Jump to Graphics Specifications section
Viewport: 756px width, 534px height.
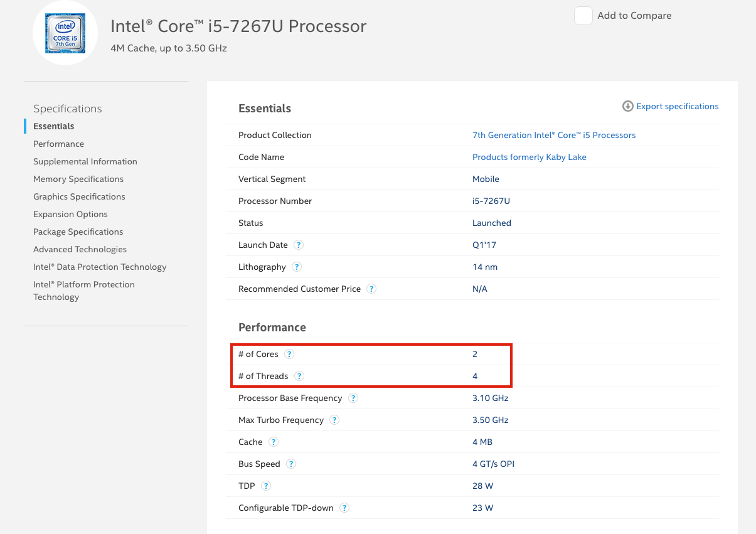79,196
